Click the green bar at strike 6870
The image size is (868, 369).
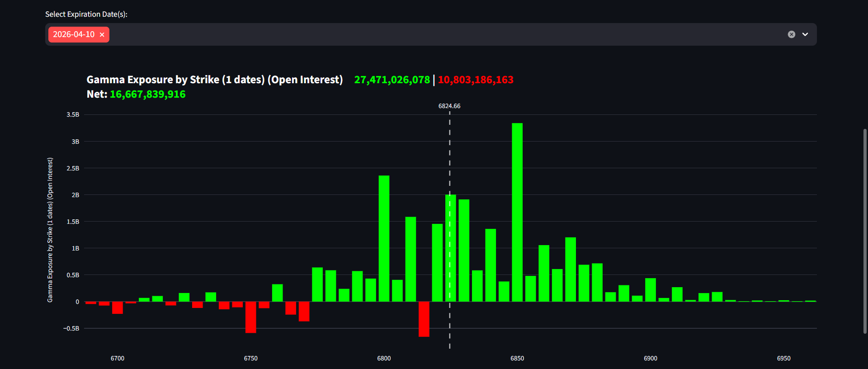(571, 270)
